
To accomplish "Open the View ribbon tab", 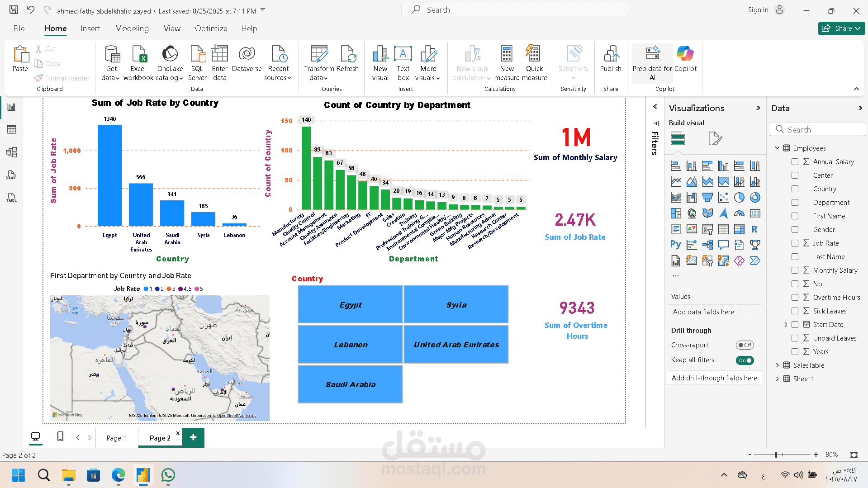I will tap(172, 28).
